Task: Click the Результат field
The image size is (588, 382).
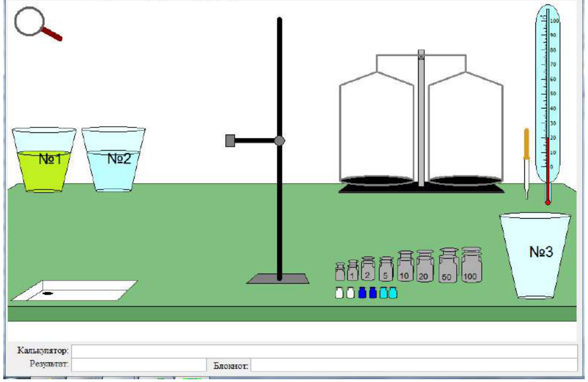Action: click(x=139, y=365)
